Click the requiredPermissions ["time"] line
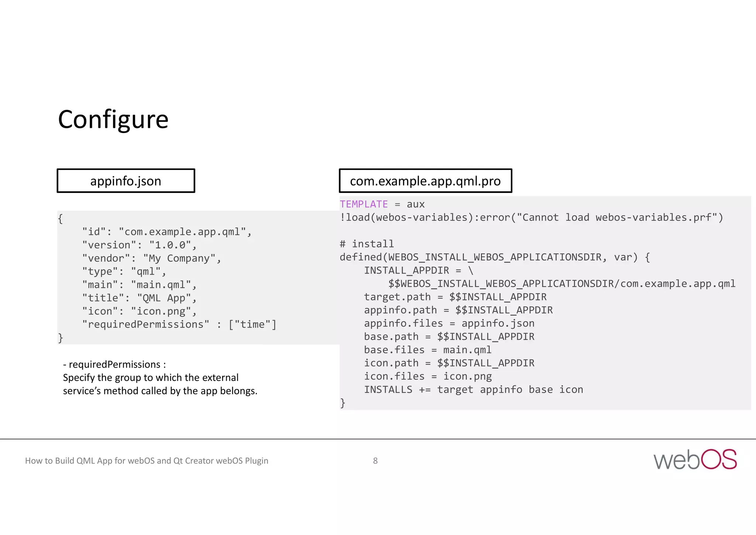This screenshot has width=756, height=535. point(179,324)
